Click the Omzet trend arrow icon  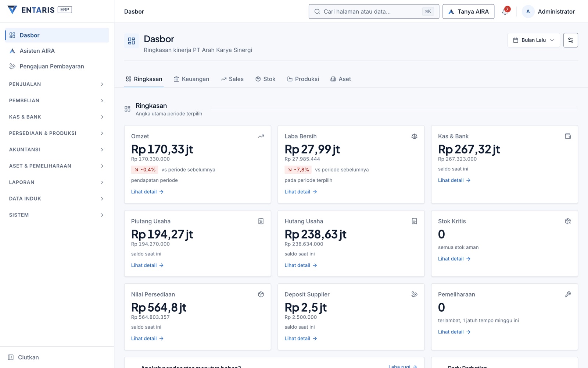[x=261, y=136]
